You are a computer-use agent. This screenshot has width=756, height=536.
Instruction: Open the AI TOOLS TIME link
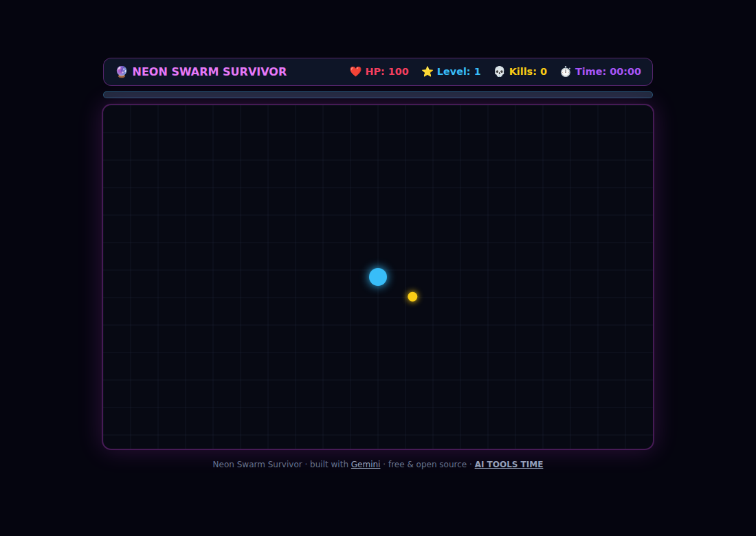point(509,464)
